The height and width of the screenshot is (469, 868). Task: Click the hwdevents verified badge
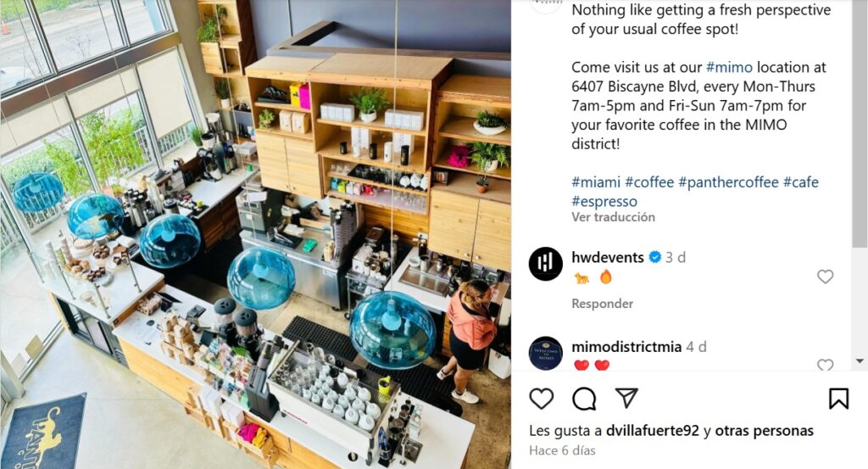[x=655, y=257]
